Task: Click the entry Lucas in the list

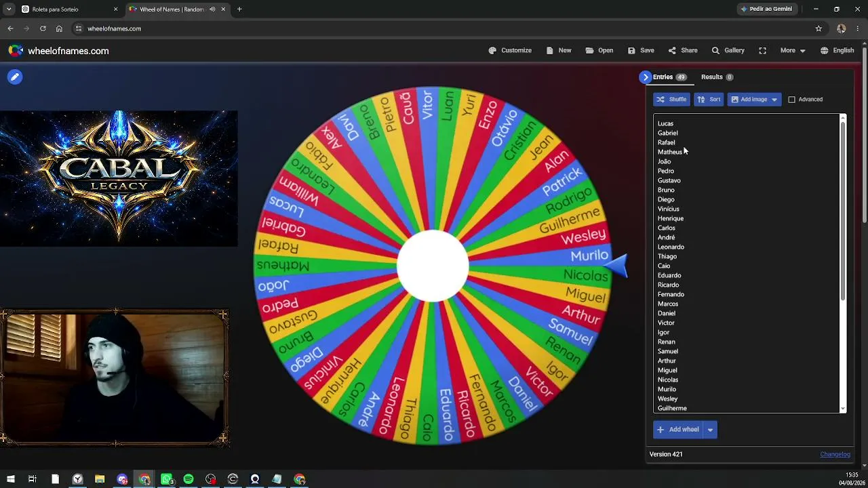Action: click(x=665, y=124)
